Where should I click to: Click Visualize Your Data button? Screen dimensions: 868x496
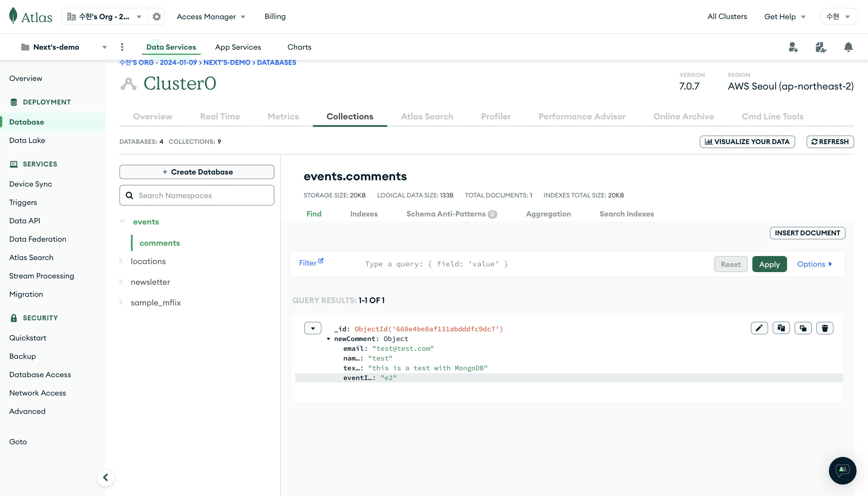tap(747, 142)
